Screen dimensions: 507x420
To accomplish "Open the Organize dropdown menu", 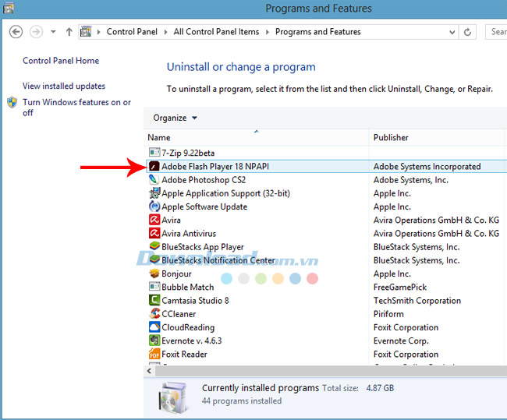I will coord(175,118).
